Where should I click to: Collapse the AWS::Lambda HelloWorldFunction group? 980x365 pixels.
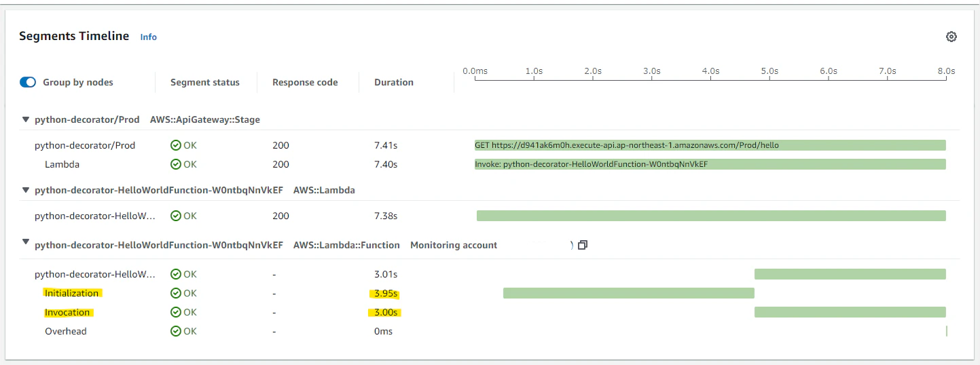click(x=26, y=190)
